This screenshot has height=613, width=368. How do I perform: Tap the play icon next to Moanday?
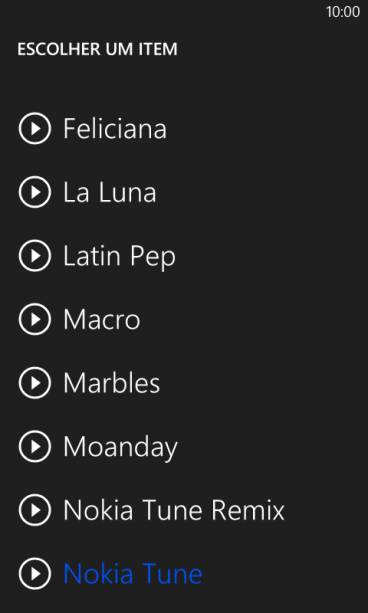coord(35,446)
